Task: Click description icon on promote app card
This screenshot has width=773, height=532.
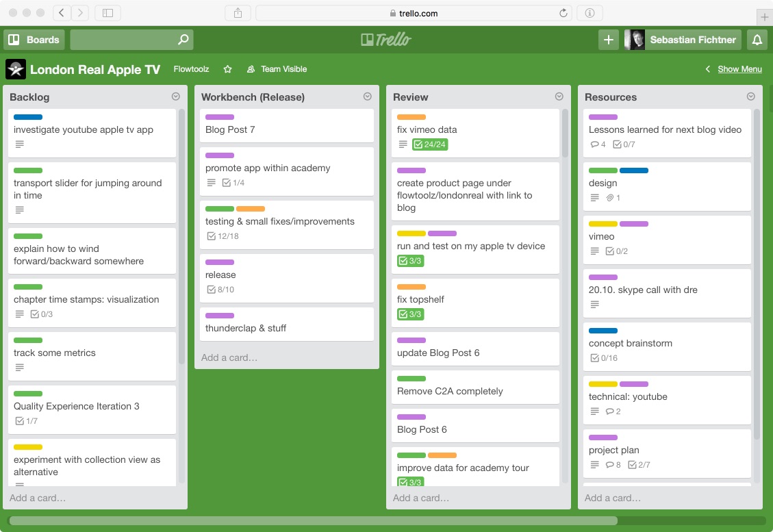Action: 211,182
